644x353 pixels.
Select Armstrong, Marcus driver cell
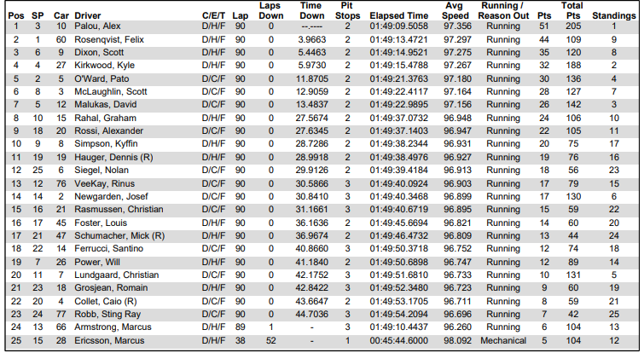coord(112,327)
